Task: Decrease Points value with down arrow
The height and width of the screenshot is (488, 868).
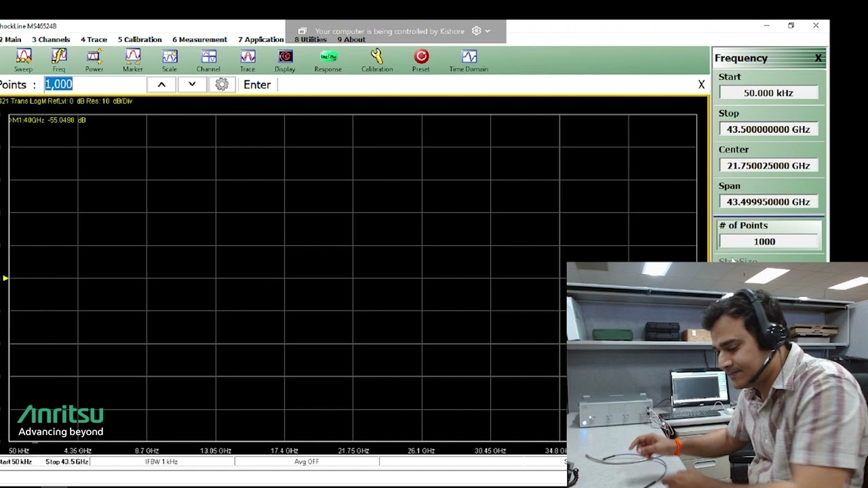Action: pos(192,84)
